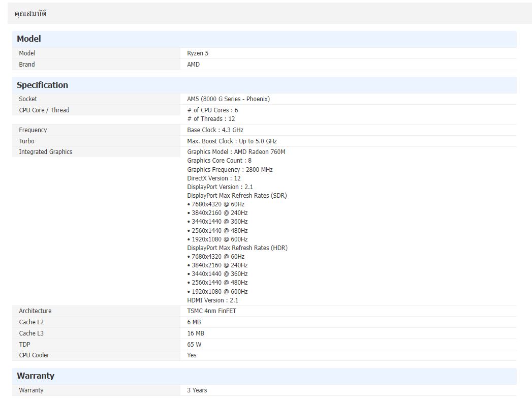Select the HDMI Version 2.1 line
Viewport: 532px width, 399px height.
click(212, 300)
